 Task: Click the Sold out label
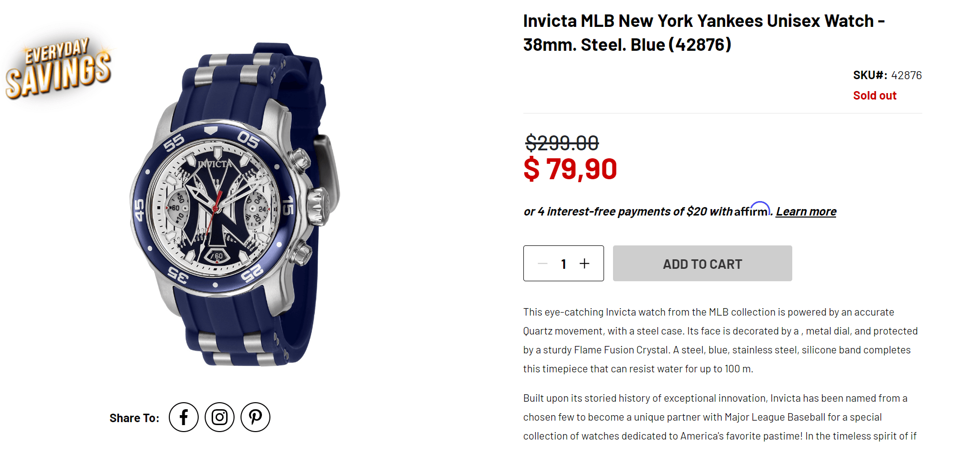pos(874,95)
